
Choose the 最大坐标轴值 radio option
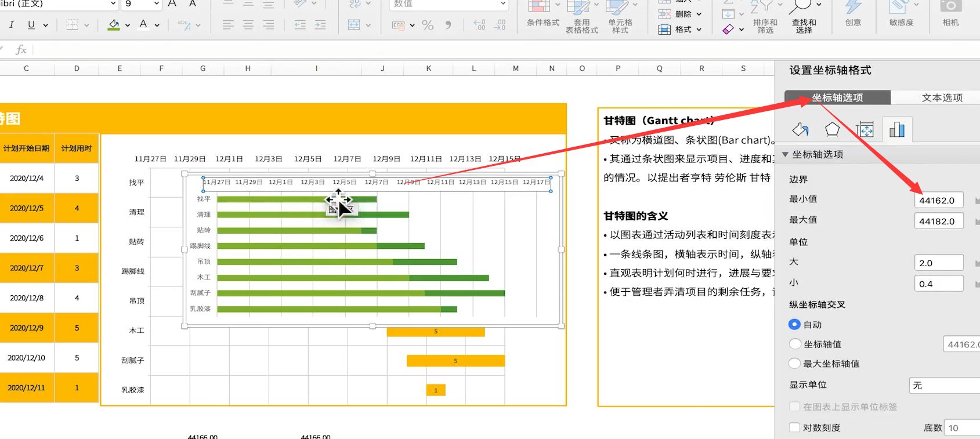(x=795, y=364)
